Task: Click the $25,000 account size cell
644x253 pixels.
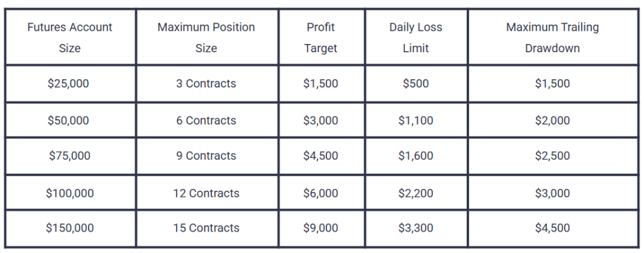Action: click(x=69, y=84)
